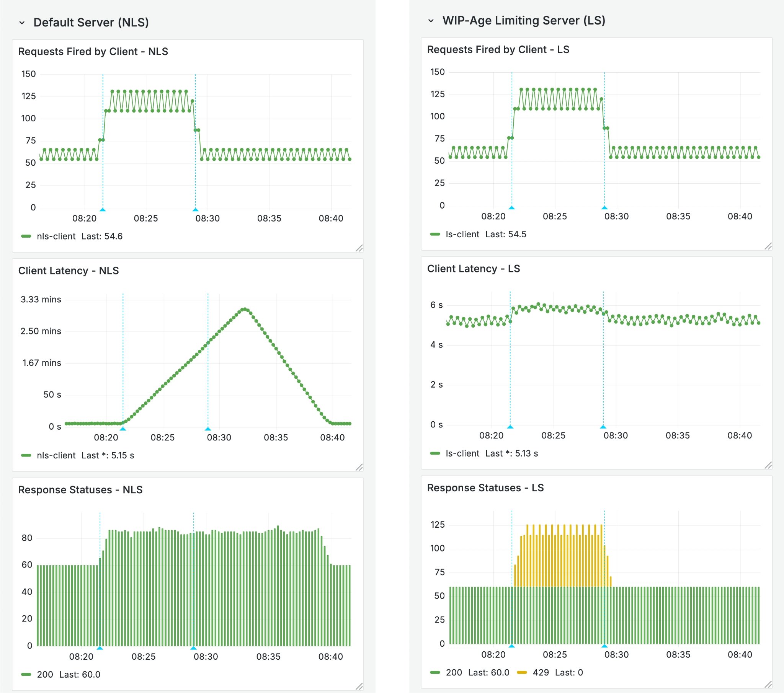Click the ls-client legend label in the Client Latency - LS panel
This screenshot has width=784, height=693.
tap(462, 453)
